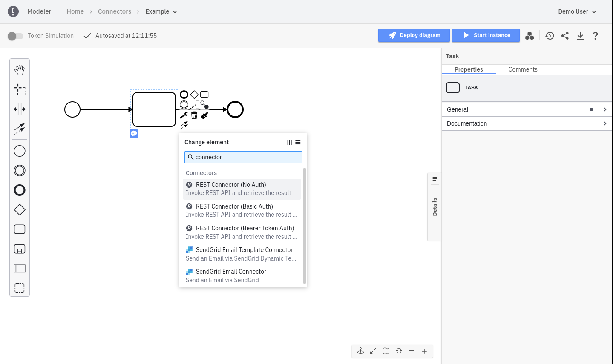Click the comment bubble on the task
Viewport: 613px width, 364px height.
click(x=134, y=133)
